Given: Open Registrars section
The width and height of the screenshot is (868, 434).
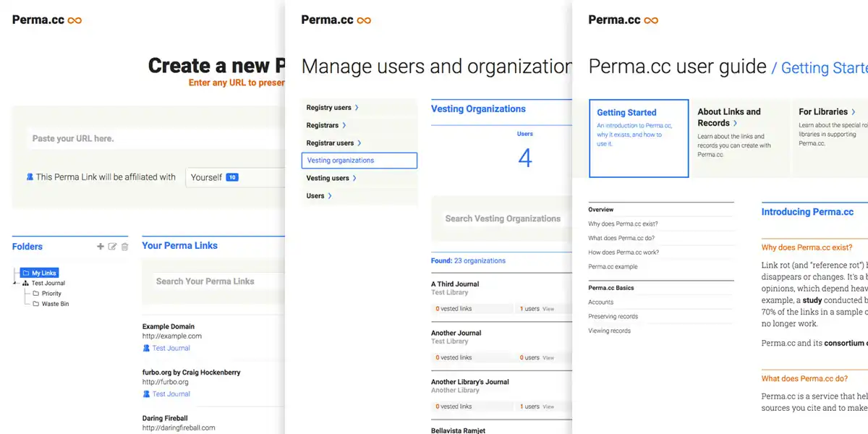Looking at the screenshot, I should coord(322,125).
